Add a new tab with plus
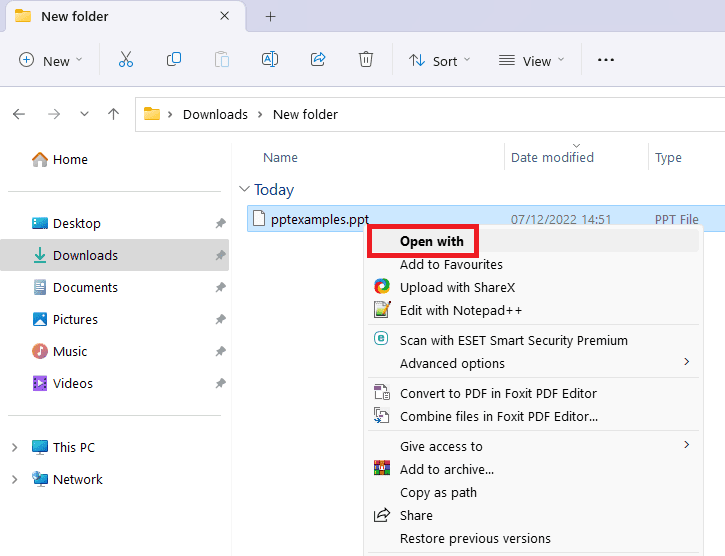Image resolution: width=725 pixels, height=556 pixels. (x=270, y=17)
